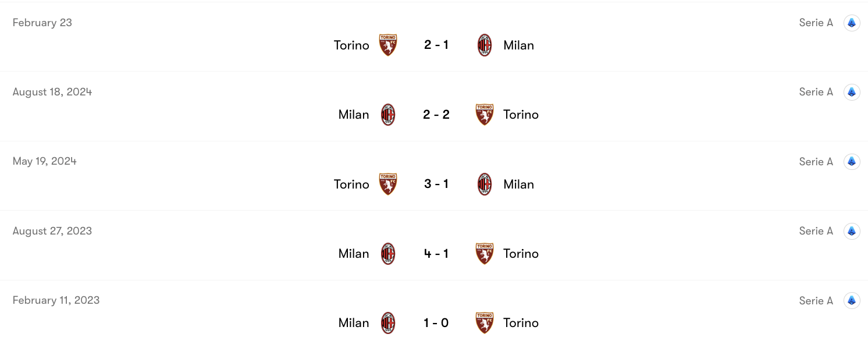Click the Torino crest beside February 23 match
Screen dimensions: 868x341
(x=387, y=45)
